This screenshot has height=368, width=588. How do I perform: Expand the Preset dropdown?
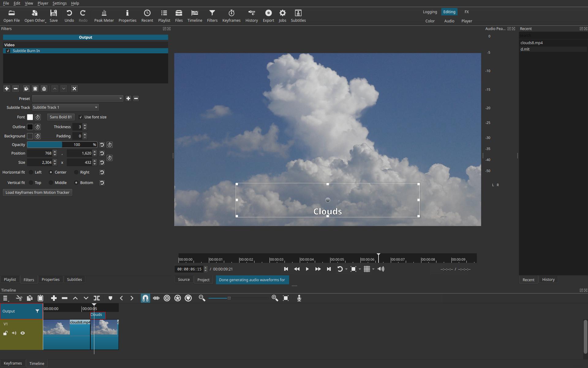click(120, 98)
